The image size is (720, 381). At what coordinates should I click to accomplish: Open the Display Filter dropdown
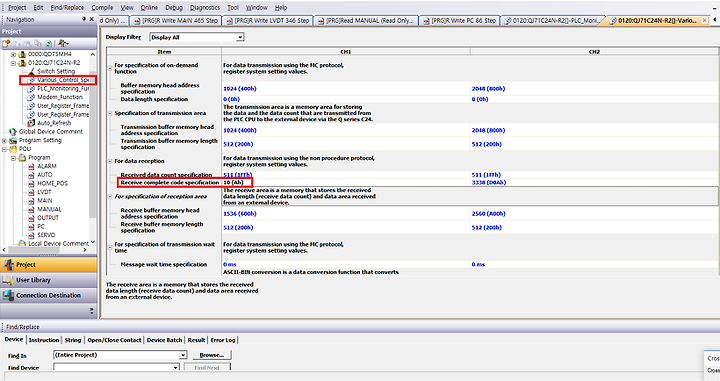(240, 37)
